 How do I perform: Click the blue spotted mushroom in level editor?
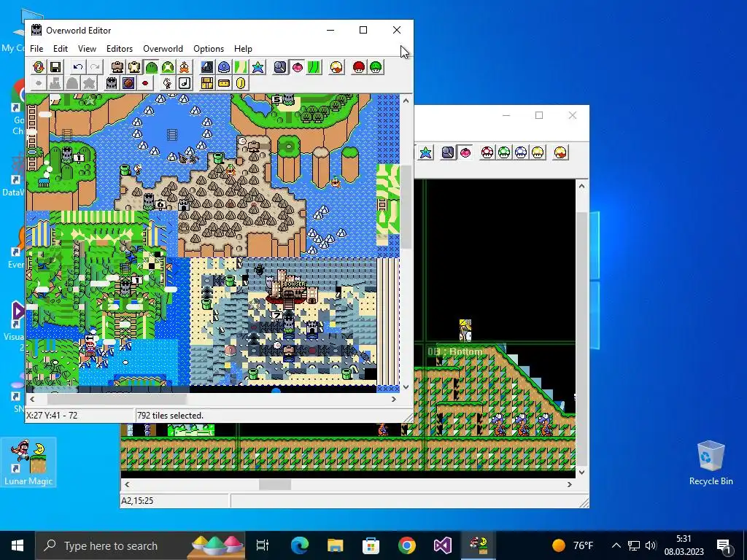(x=521, y=152)
